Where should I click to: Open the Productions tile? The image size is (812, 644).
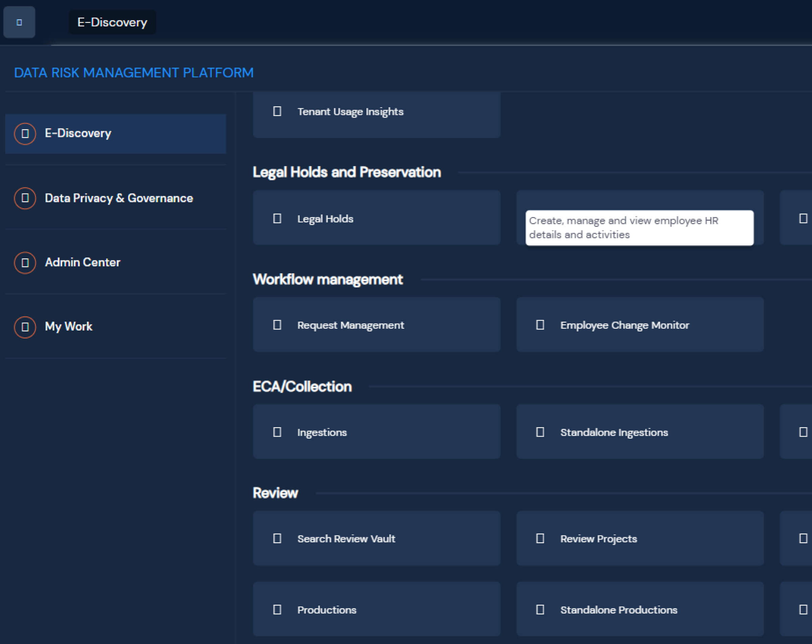(376, 609)
